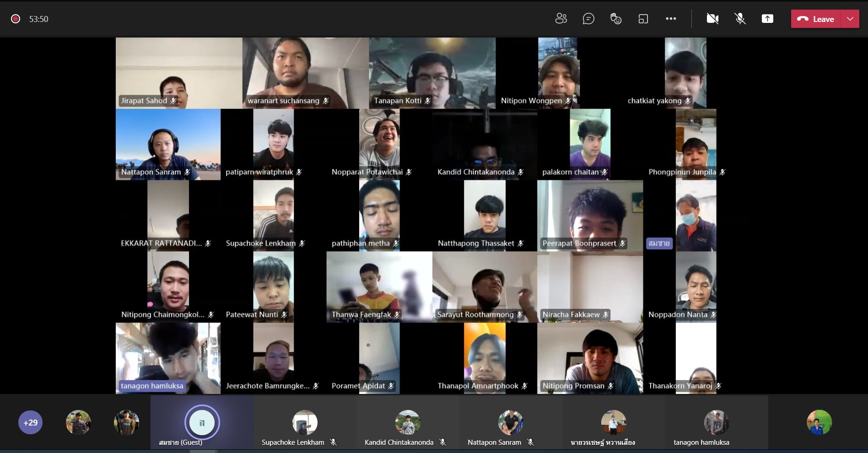Click the muted mic icon on Nitipon Wongpen label

(568, 101)
